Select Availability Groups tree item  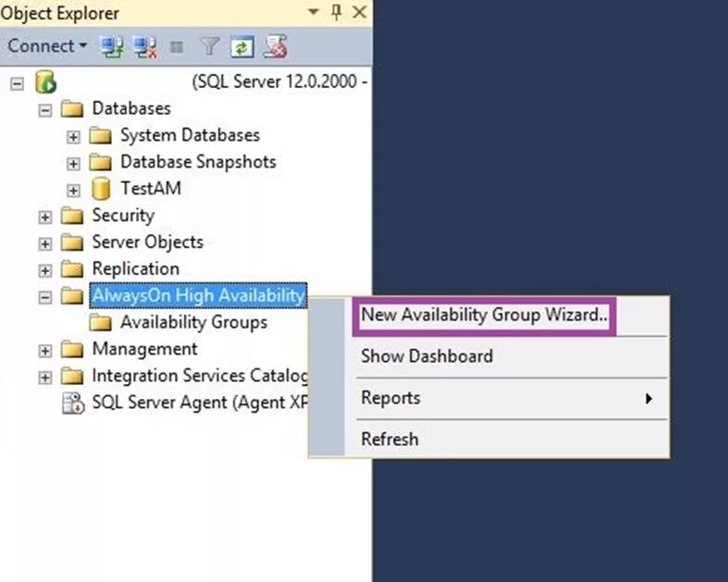193,322
